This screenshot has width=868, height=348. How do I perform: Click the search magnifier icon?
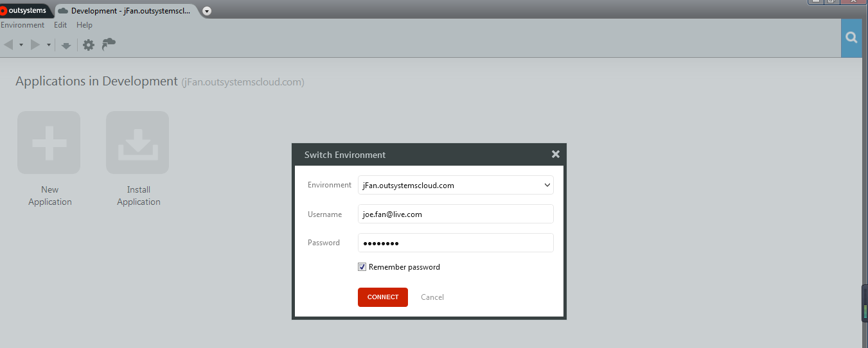click(x=851, y=38)
